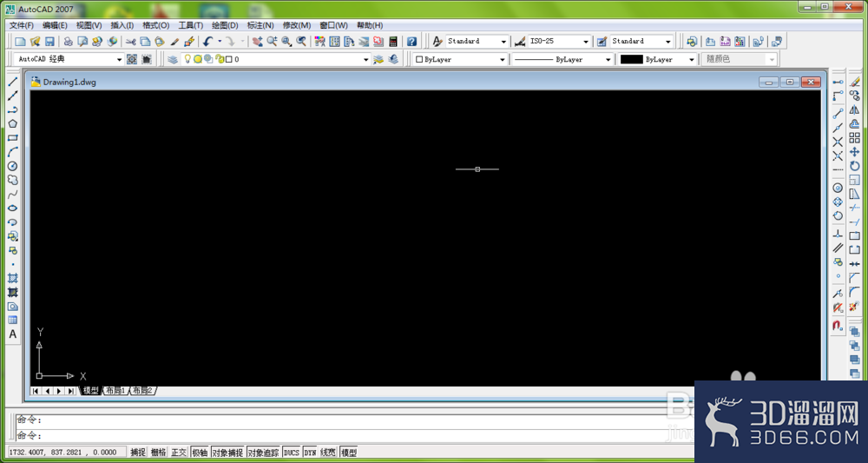Click the Plot printer icon

68,42
